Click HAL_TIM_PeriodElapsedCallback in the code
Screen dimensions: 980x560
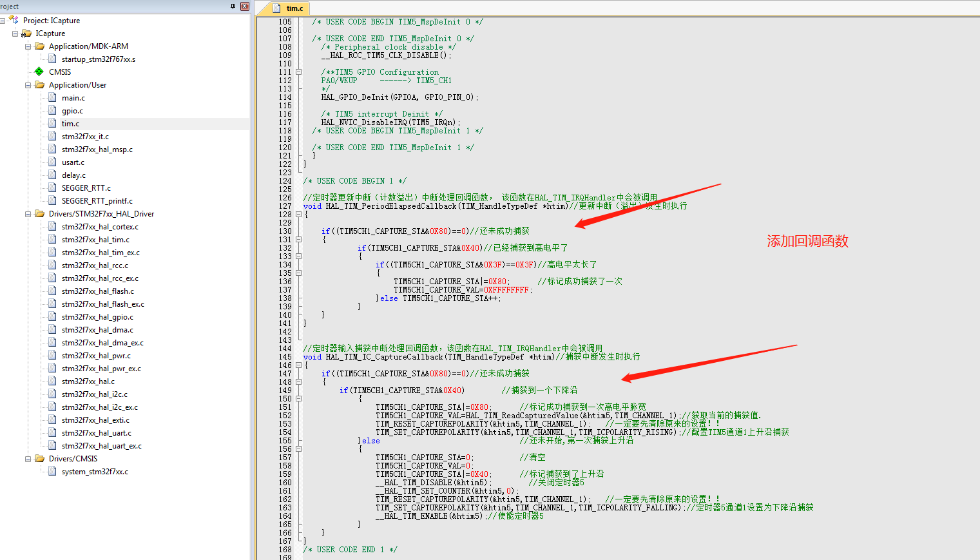click(391, 206)
